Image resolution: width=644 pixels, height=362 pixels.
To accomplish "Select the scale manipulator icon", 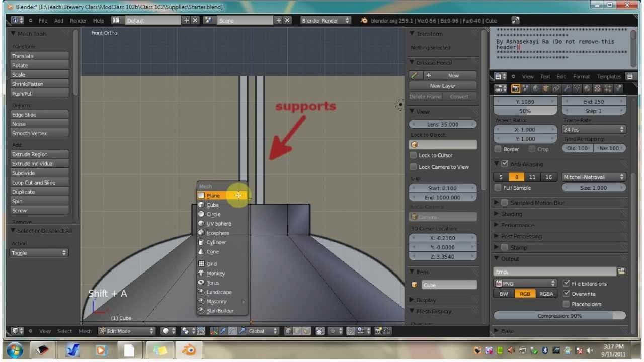I will point(242,331).
